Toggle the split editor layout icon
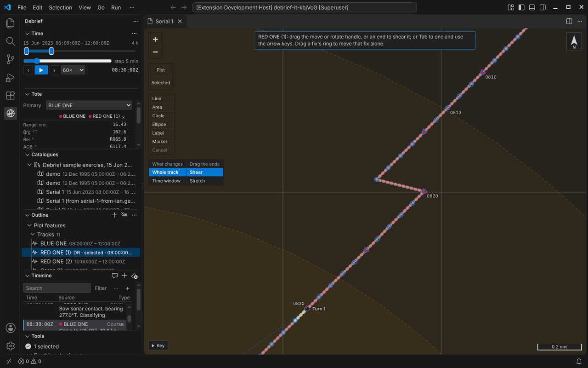588x368 pixels. click(569, 21)
